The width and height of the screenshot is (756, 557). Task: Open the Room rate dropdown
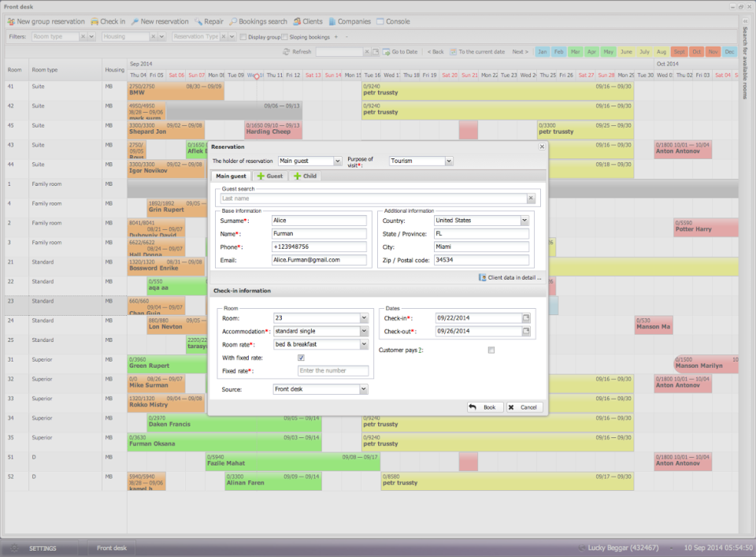click(364, 344)
